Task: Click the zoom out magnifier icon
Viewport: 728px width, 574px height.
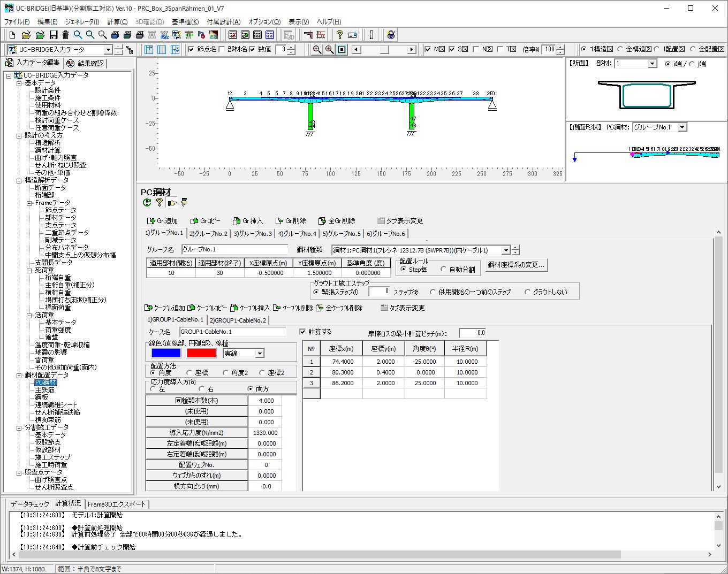Action: coord(317,50)
